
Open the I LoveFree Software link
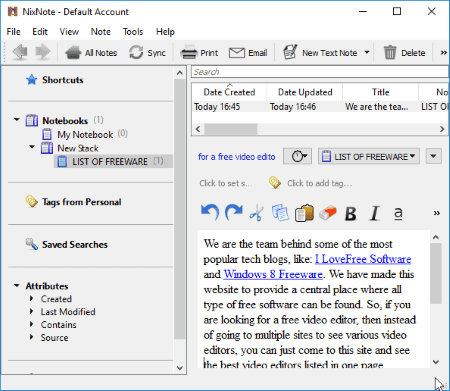click(x=363, y=259)
